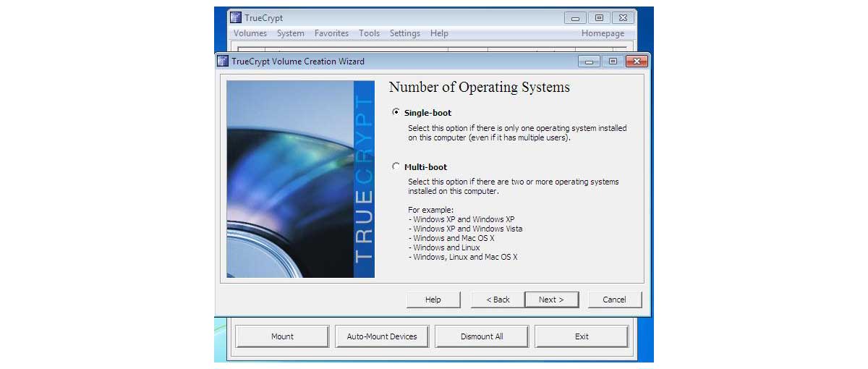
Task: Maximize the Volume Creation Wizard window
Action: tap(613, 61)
